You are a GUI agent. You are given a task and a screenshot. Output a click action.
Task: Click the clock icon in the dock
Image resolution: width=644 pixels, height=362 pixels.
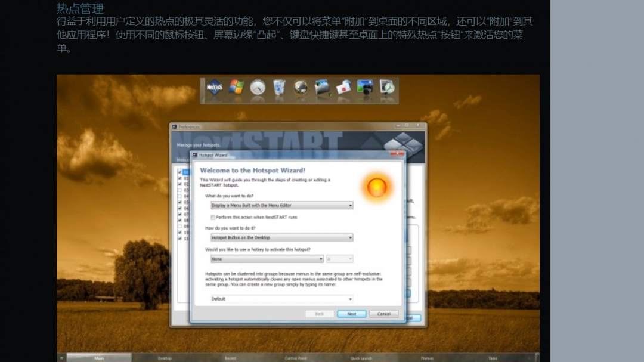[x=257, y=88]
